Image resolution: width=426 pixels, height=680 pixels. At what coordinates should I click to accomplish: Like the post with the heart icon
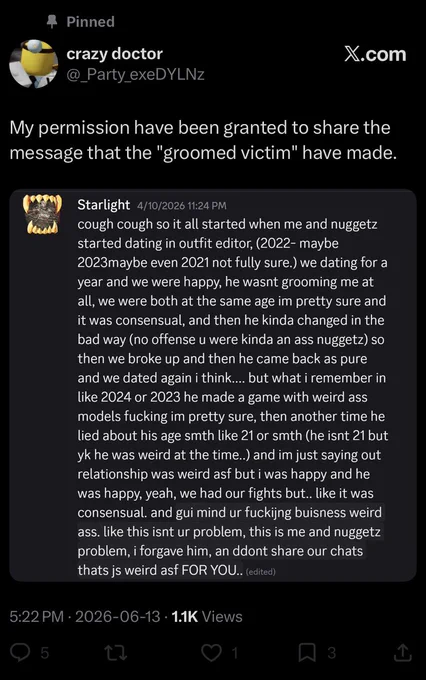click(x=212, y=653)
